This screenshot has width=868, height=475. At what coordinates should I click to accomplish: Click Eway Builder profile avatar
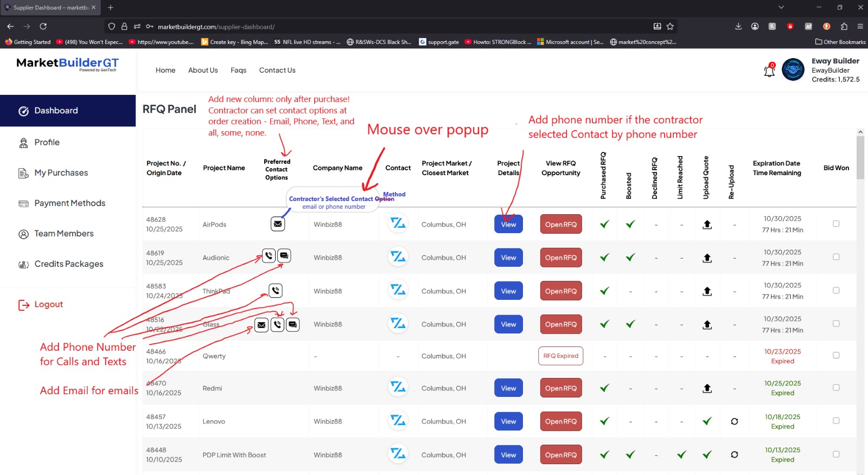click(x=793, y=70)
